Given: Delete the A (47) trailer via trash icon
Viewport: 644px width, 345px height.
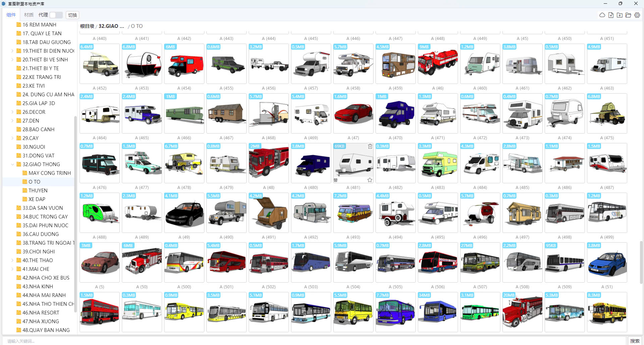Looking at the screenshot, I should tap(370, 146).
